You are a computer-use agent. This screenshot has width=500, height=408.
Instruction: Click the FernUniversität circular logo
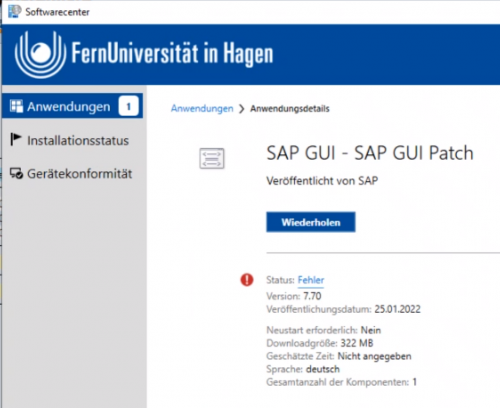pyautogui.click(x=40, y=54)
